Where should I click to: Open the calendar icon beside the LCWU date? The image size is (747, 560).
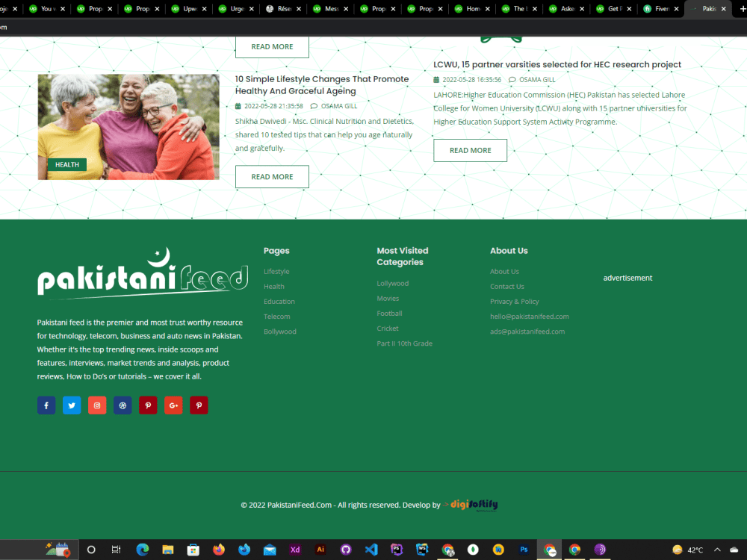click(437, 79)
